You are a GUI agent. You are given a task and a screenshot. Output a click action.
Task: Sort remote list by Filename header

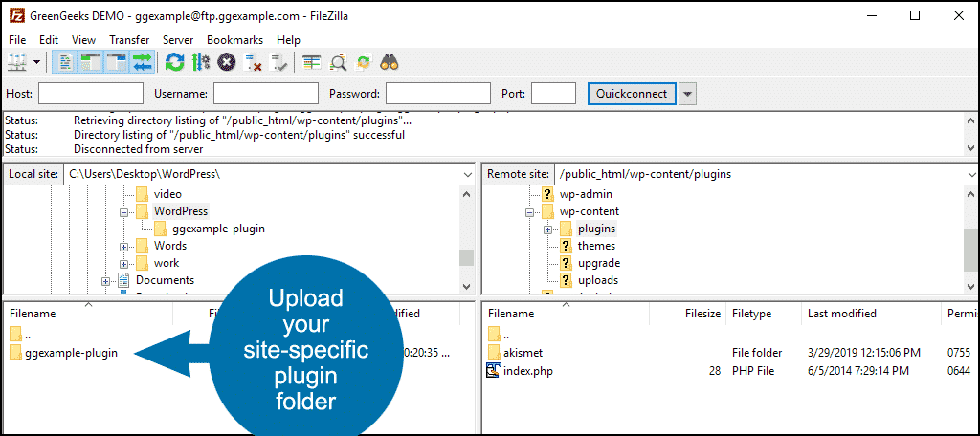pos(511,314)
